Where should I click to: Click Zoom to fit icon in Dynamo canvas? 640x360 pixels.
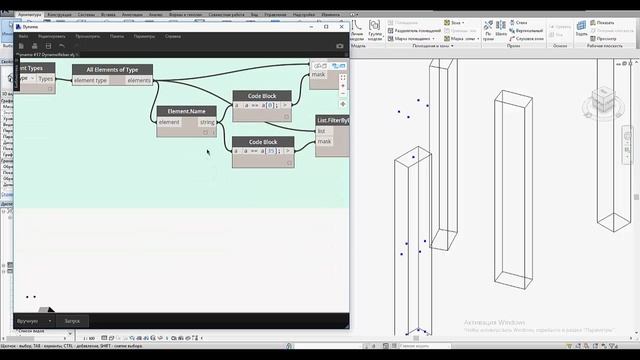pyautogui.click(x=343, y=78)
